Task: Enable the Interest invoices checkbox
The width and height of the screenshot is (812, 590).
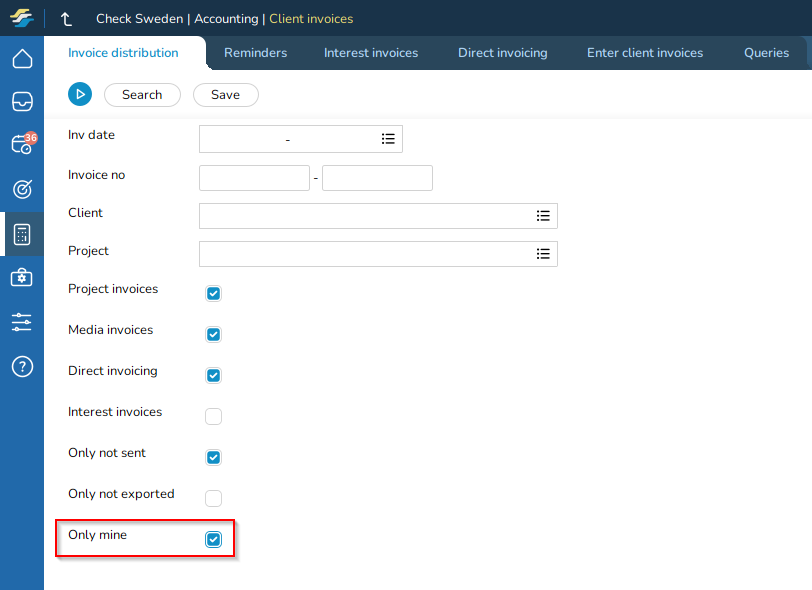Action: (x=213, y=417)
